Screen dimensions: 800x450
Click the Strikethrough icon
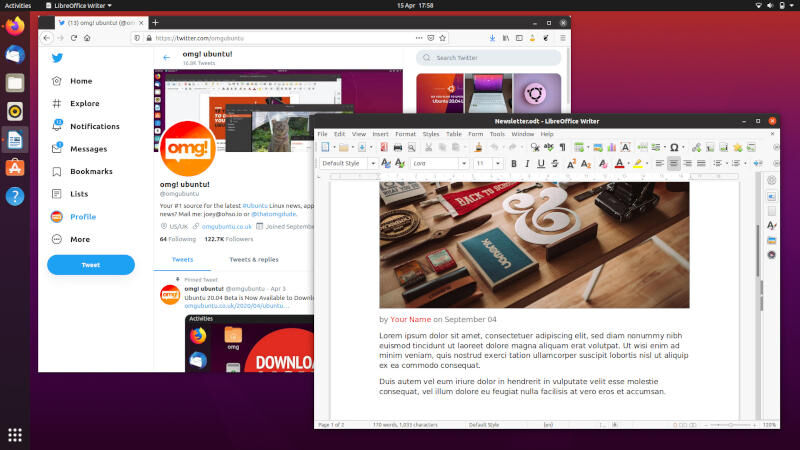click(555, 163)
